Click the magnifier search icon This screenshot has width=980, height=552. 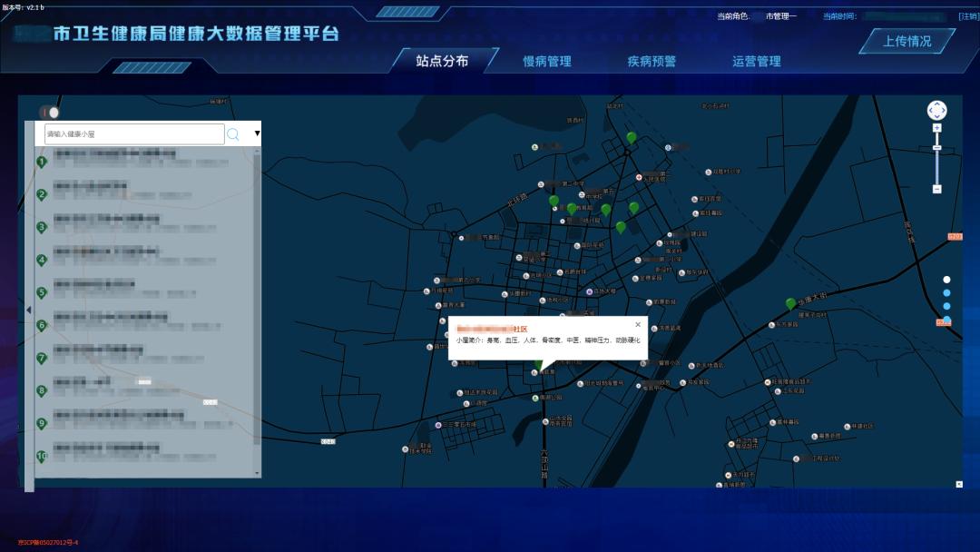(234, 133)
